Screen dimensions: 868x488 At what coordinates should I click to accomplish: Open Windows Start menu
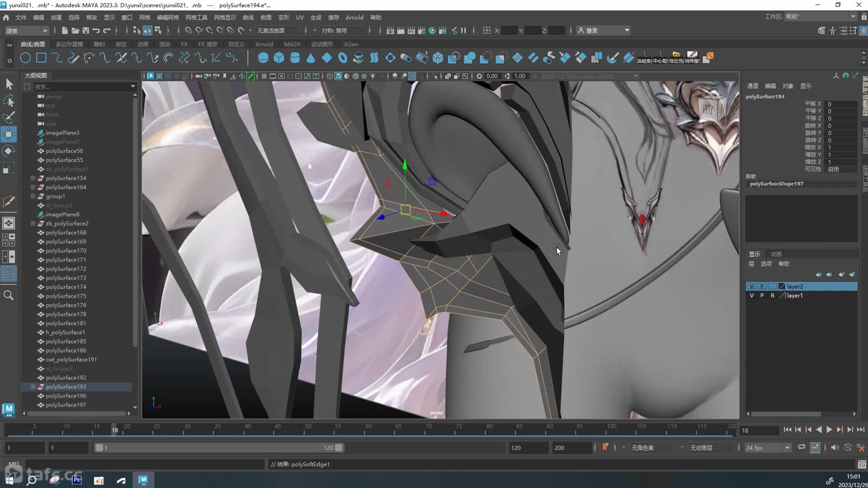click(x=9, y=480)
